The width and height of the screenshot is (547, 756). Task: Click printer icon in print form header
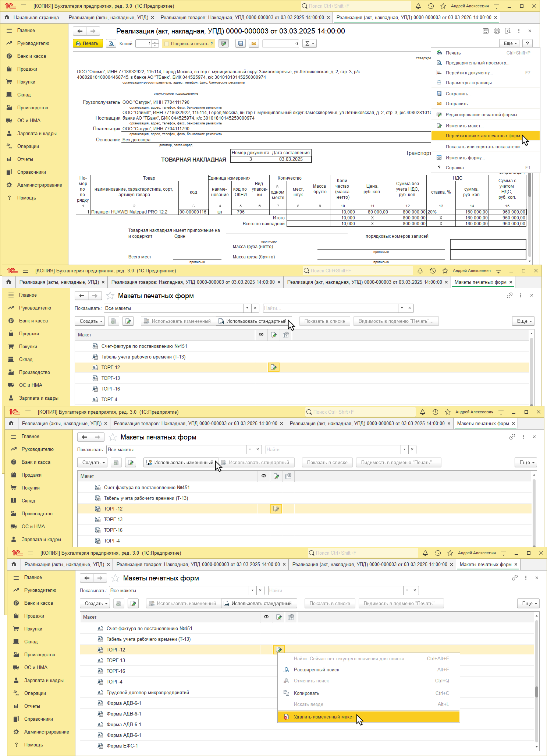tap(497, 31)
